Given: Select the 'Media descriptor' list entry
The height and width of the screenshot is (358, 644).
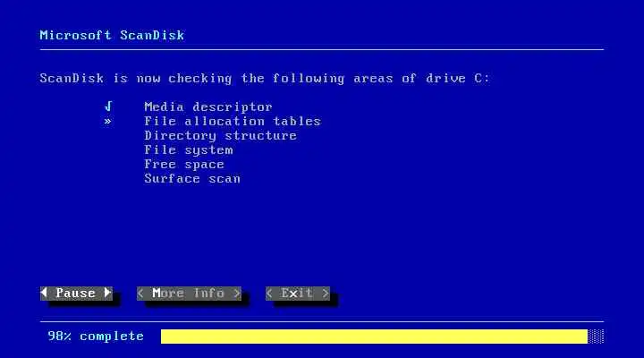Looking at the screenshot, I should (208, 107).
